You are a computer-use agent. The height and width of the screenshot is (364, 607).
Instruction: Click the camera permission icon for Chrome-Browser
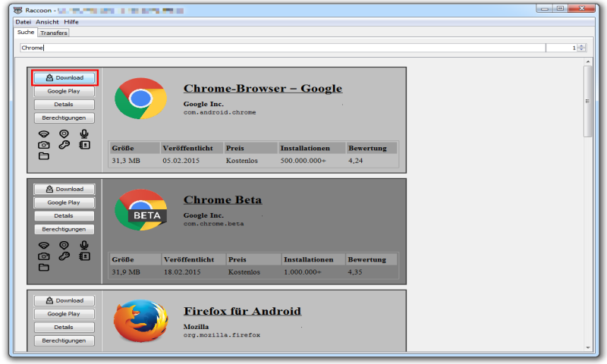(44, 145)
